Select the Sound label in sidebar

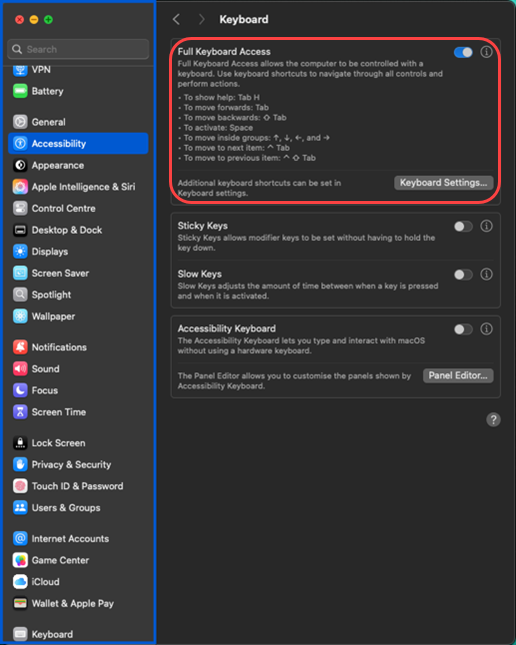46,369
